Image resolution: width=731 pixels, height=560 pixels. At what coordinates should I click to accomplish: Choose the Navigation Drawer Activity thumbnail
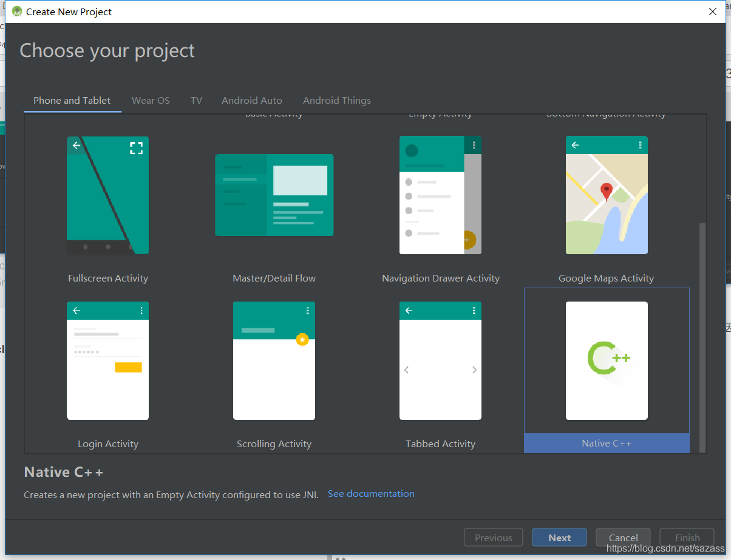point(440,195)
